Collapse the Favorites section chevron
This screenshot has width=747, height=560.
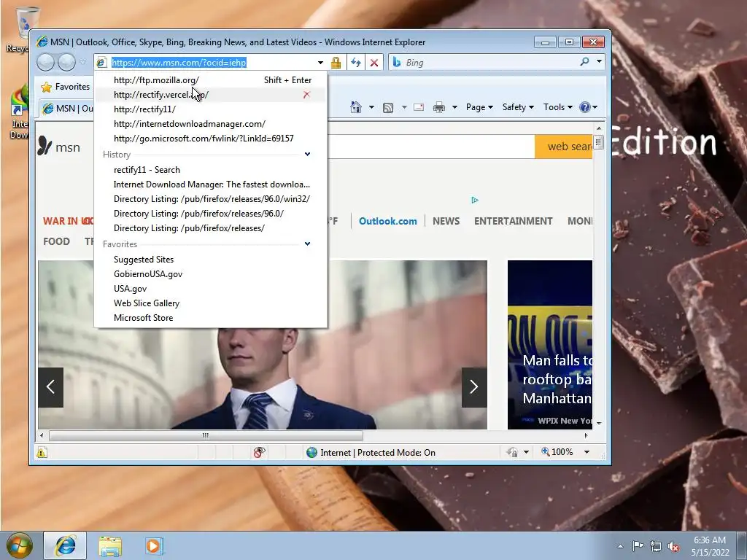point(307,244)
